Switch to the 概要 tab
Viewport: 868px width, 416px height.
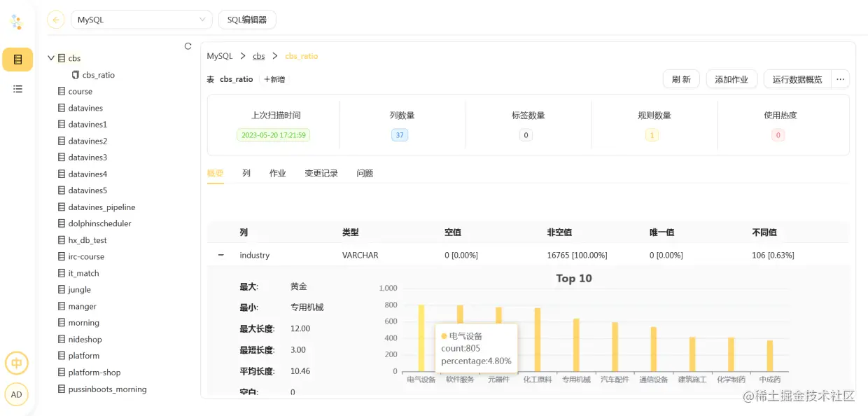click(x=216, y=173)
